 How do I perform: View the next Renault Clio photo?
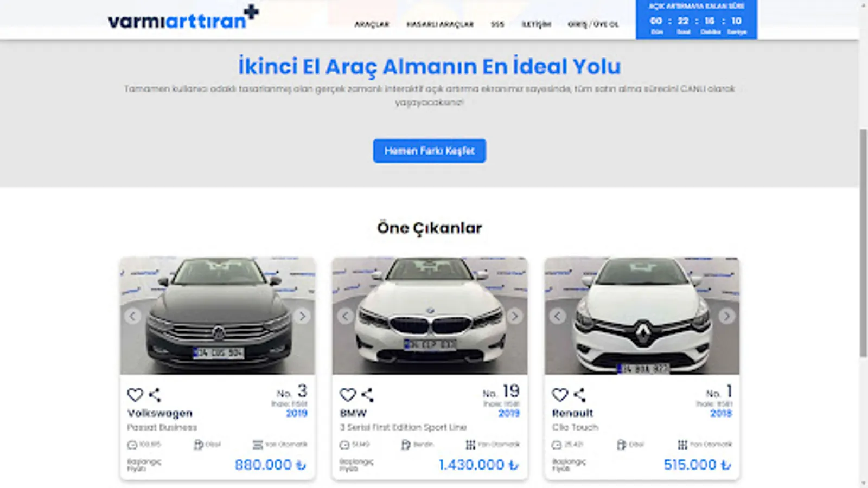(727, 316)
